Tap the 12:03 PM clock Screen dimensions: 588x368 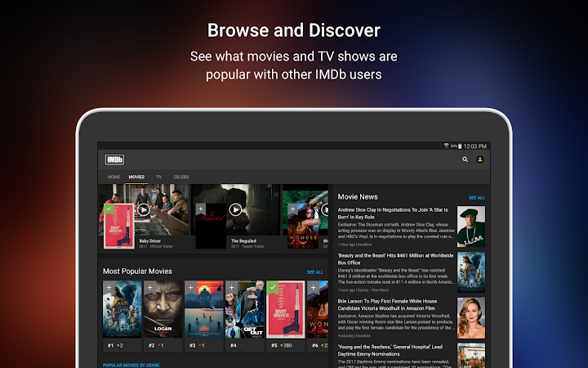(x=475, y=146)
